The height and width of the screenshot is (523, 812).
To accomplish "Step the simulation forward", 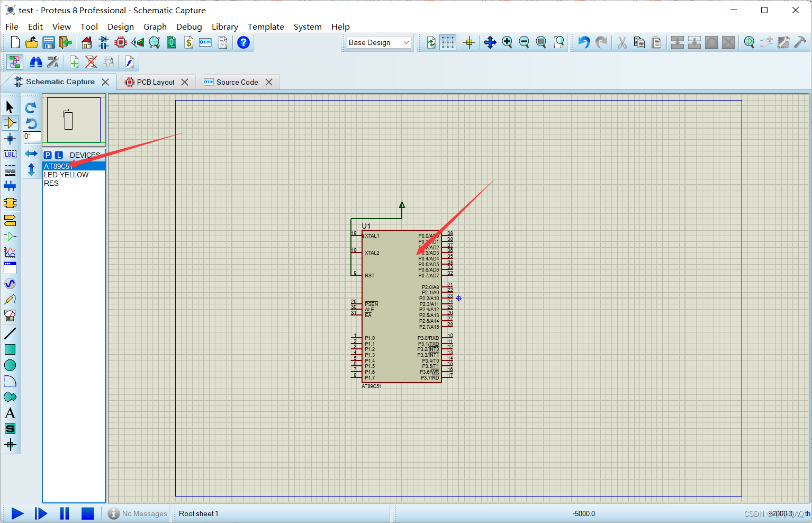I will 41,513.
